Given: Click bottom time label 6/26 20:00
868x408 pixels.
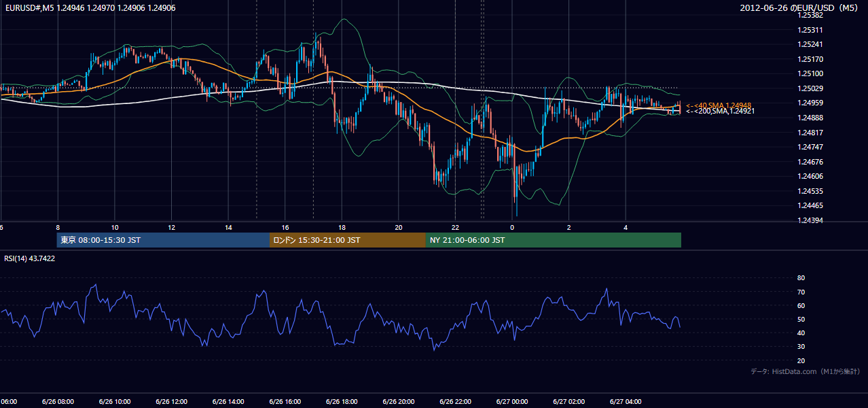Looking at the screenshot, I should (x=398, y=402).
